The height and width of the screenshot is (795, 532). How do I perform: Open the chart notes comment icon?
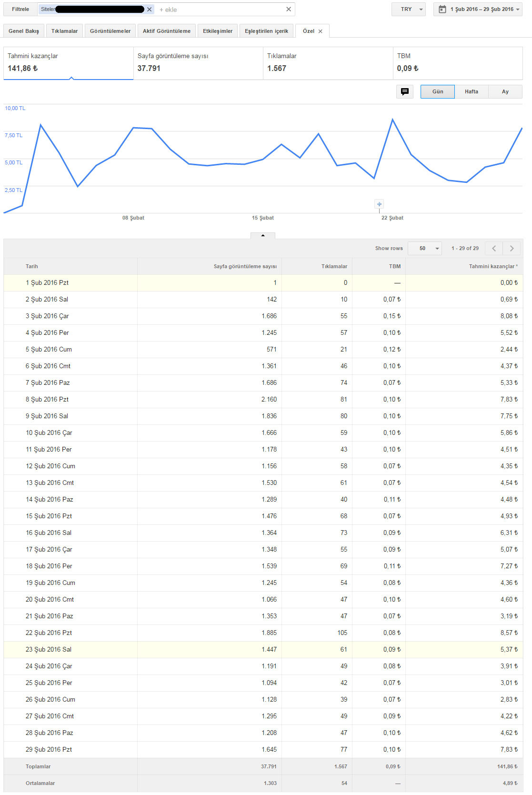pyautogui.click(x=405, y=91)
